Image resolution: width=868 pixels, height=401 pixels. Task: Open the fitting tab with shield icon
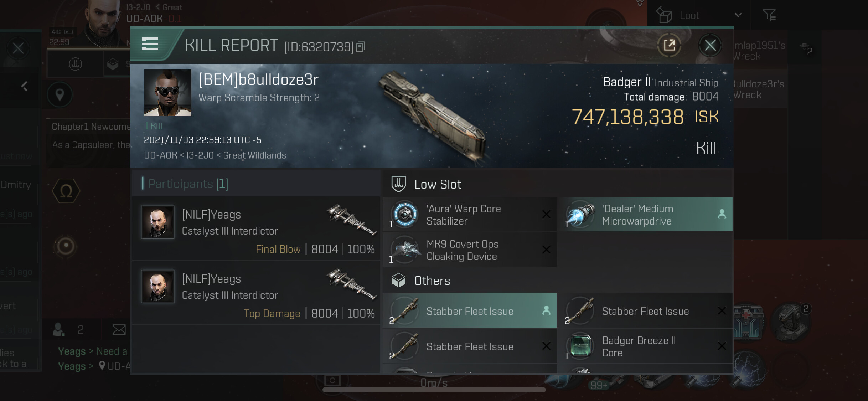point(75,64)
